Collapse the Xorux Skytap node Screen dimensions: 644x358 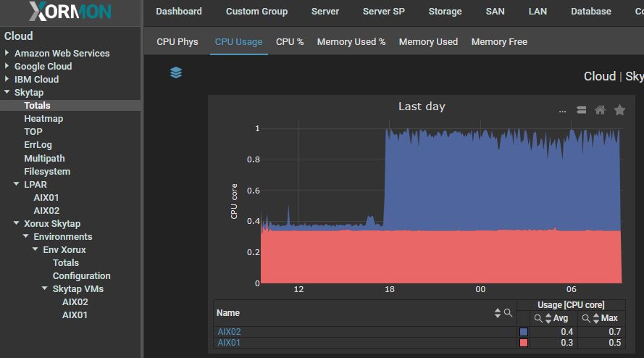[x=17, y=223]
